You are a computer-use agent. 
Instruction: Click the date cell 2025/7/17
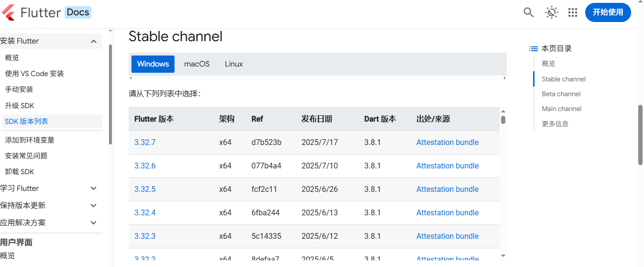tap(319, 143)
